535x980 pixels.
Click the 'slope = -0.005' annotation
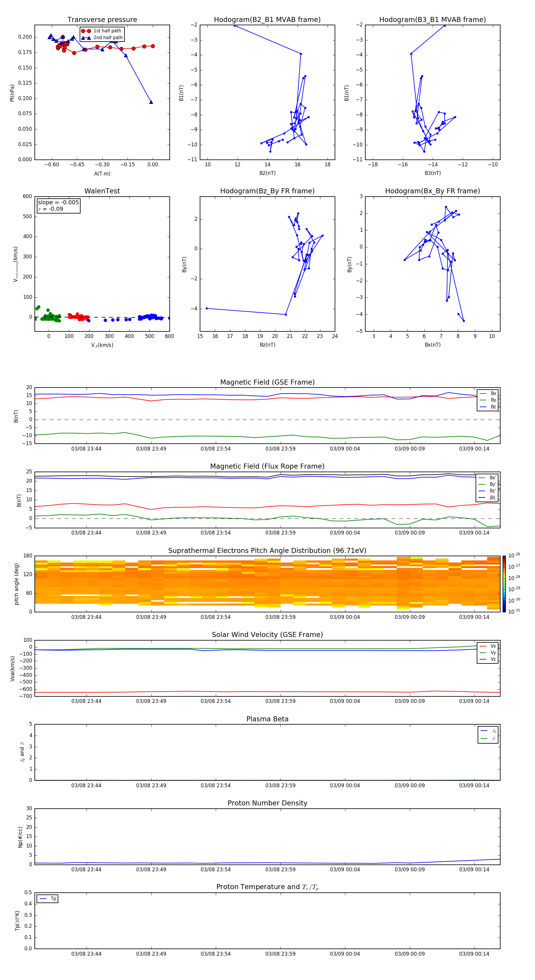(58, 203)
